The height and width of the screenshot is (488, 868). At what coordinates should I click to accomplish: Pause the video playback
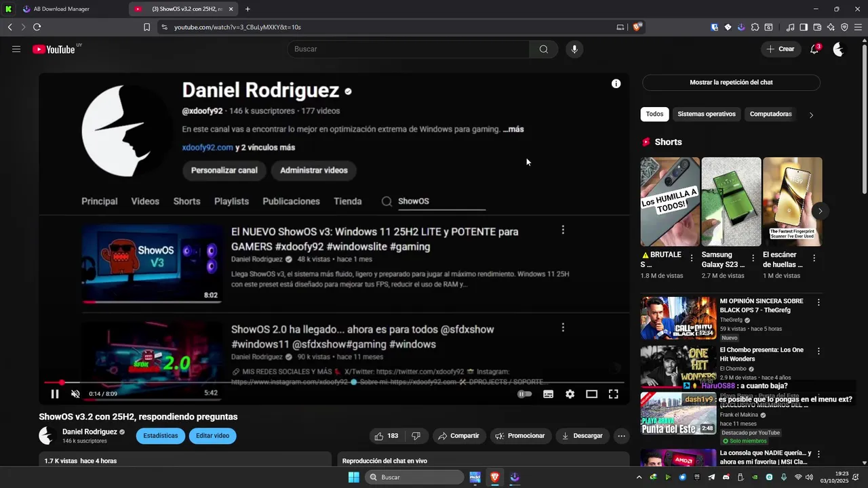coord(55,394)
